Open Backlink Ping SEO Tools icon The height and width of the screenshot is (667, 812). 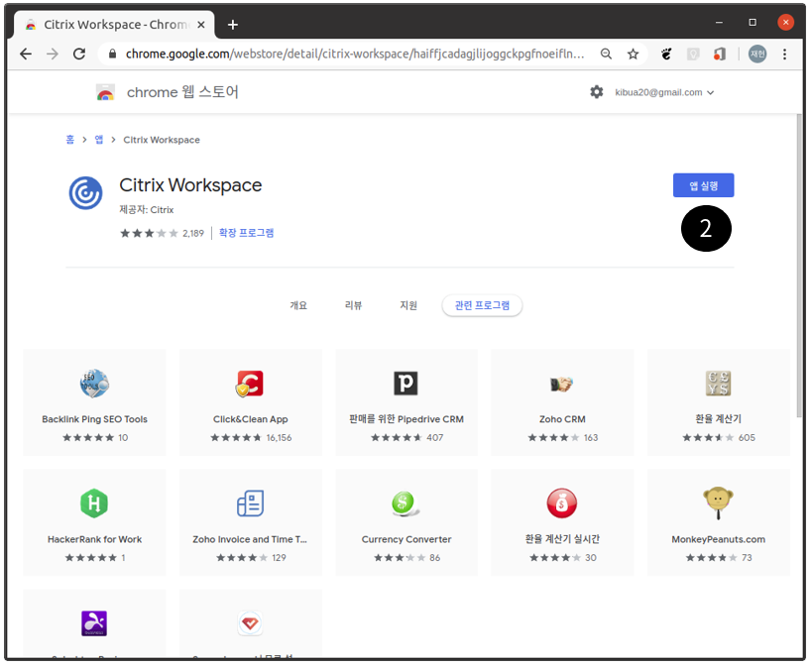[94, 384]
